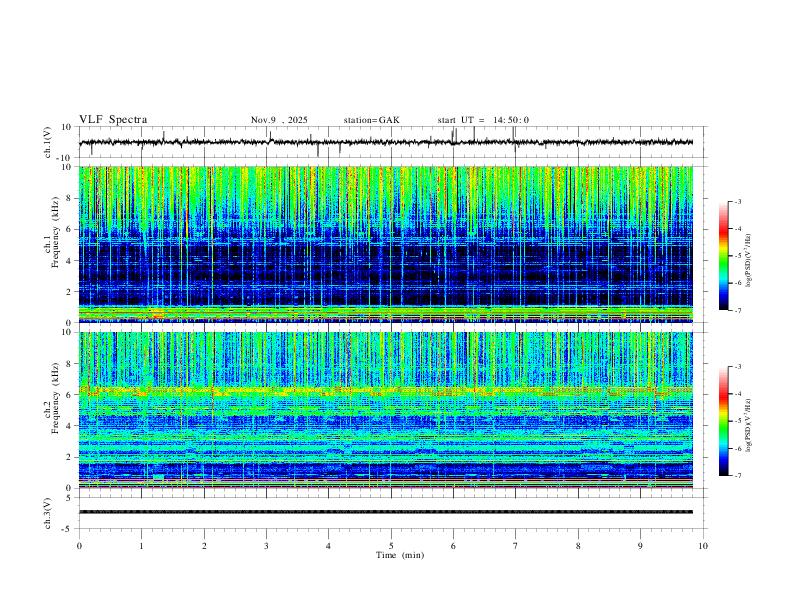Click the "station=GAK" header label
This screenshot has height=612, width=792.
click(372, 120)
